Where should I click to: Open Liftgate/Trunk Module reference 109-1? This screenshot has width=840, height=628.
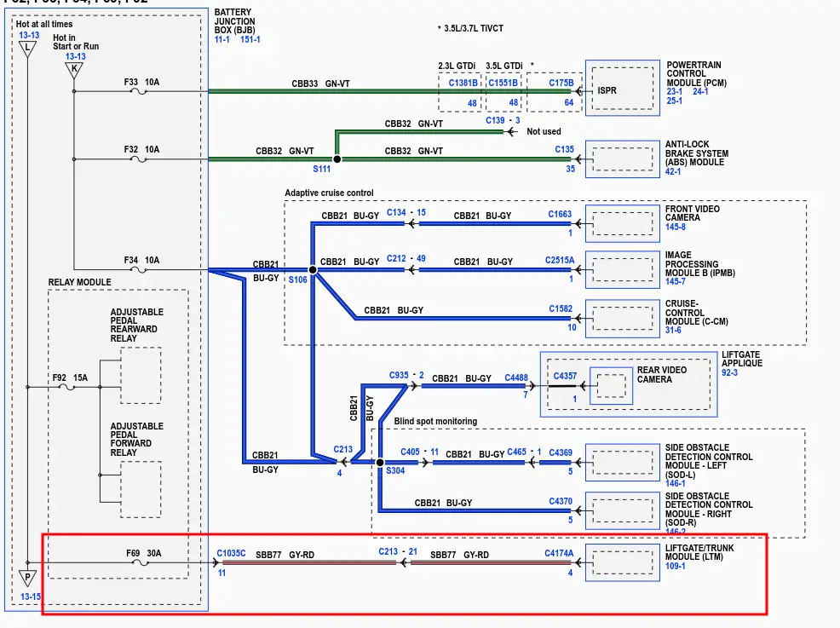click(x=676, y=566)
